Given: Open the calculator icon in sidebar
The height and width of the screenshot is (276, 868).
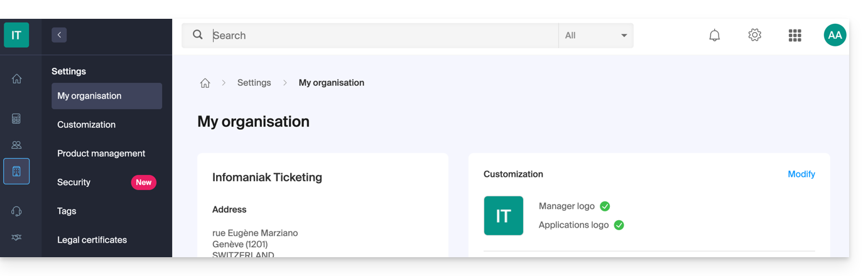Looking at the screenshot, I should coord(17,119).
